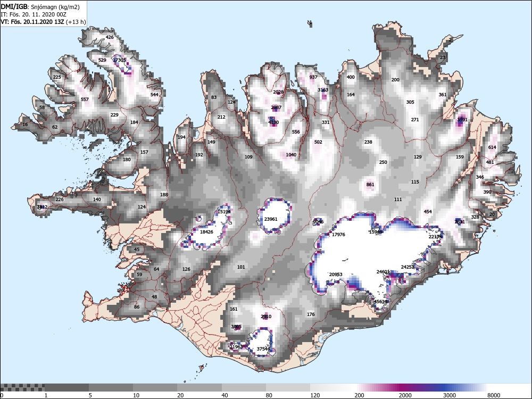Click the glacier value '15945'
Screen dimensions: 532x399
tap(376, 232)
